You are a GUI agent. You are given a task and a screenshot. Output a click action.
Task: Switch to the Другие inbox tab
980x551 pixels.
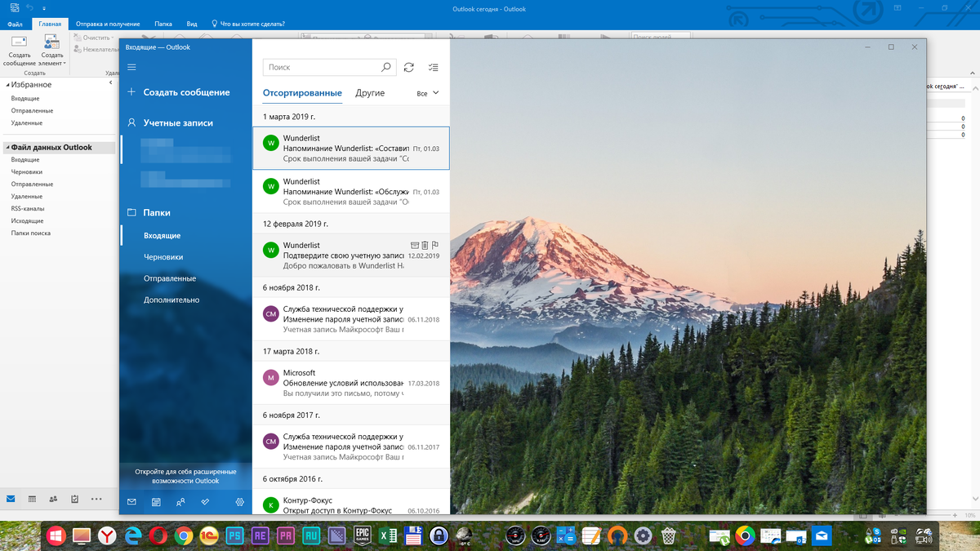tap(370, 93)
